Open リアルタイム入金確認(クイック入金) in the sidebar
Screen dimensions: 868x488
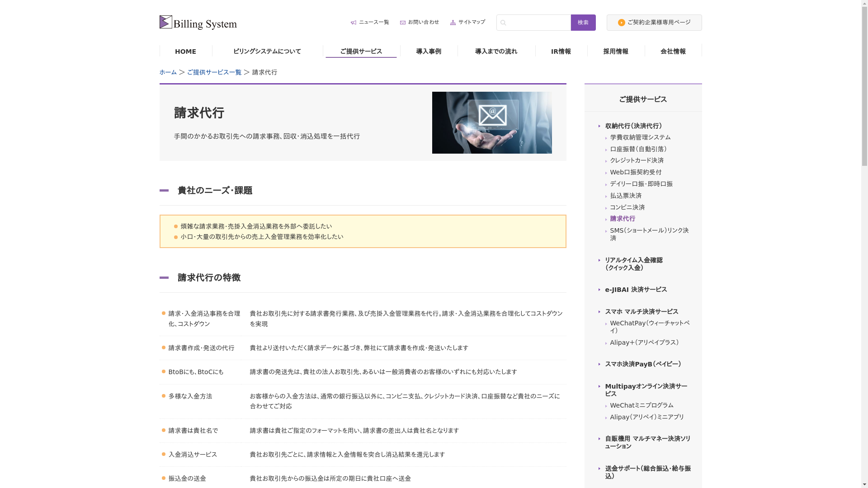pos(633,264)
